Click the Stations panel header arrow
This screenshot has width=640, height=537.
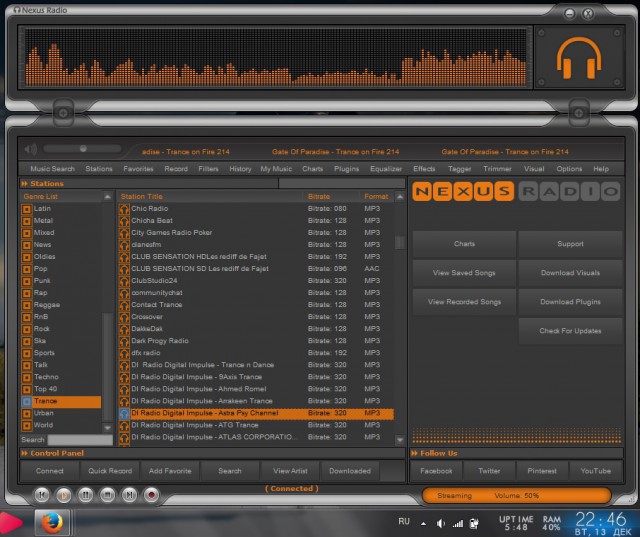point(24,184)
